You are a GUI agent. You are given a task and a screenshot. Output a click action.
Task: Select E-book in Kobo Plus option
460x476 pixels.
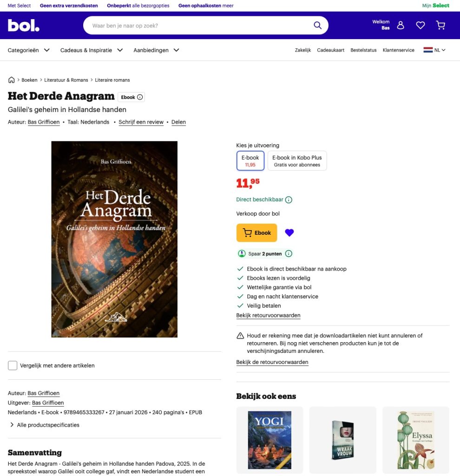click(x=297, y=160)
